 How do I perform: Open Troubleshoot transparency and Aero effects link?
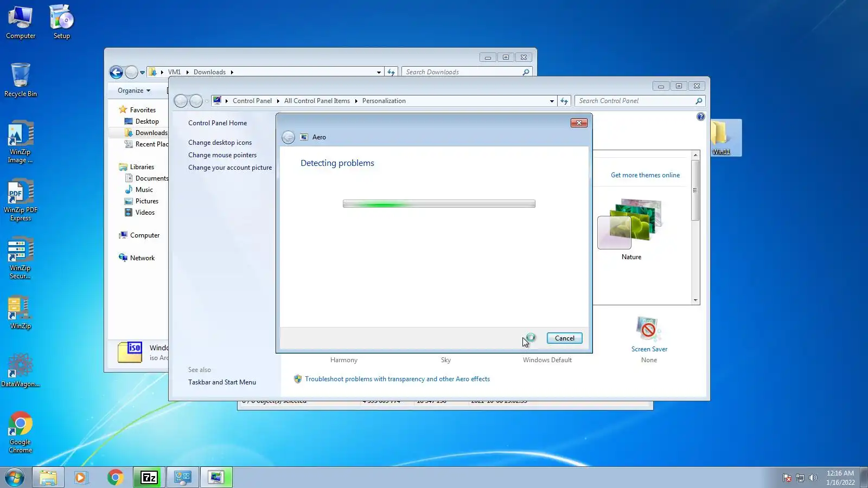coord(397,379)
